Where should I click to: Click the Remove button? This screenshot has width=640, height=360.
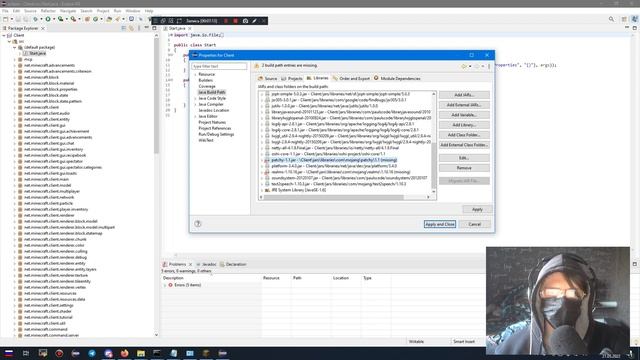coord(464,168)
